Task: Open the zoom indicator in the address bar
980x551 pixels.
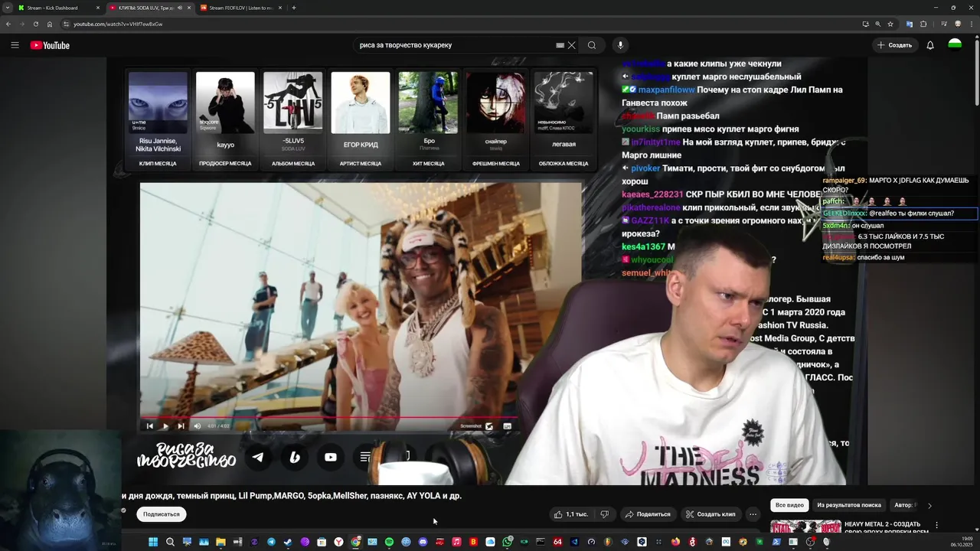Action: [878, 24]
